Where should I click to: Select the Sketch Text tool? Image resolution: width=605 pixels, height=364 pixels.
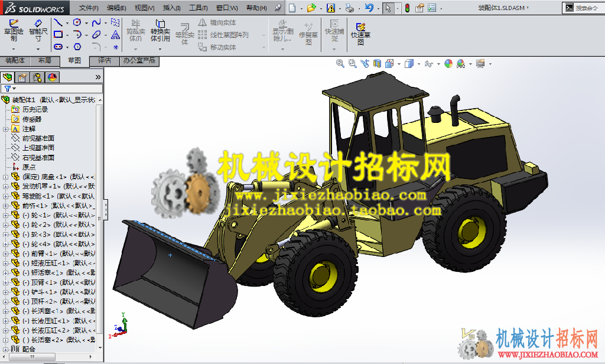click(x=115, y=35)
